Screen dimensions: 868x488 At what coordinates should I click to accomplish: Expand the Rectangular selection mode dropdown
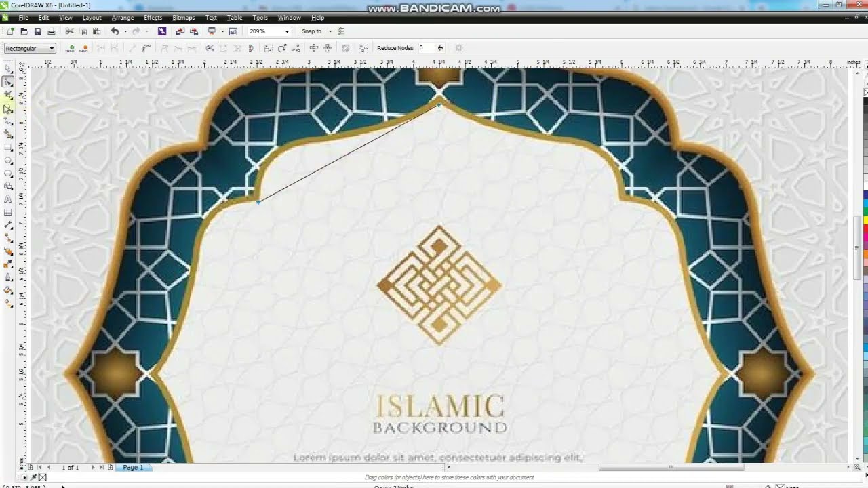pyautogui.click(x=51, y=48)
